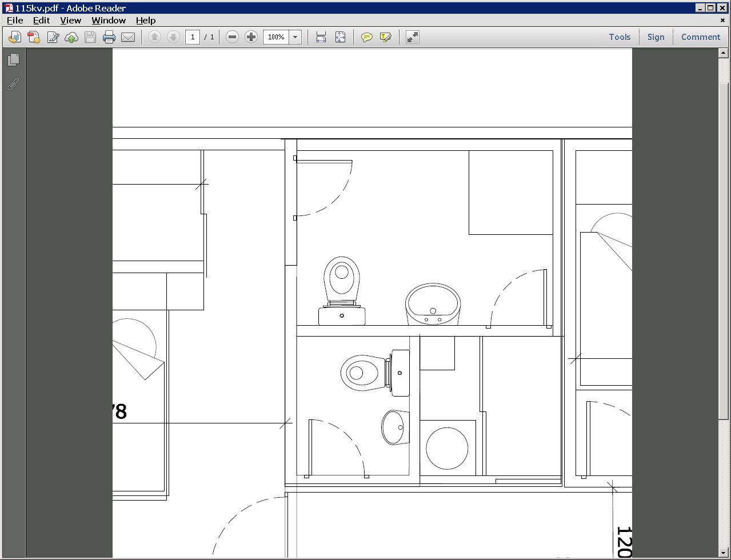Open the Tools pane
The width and height of the screenshot is (731, 560).
620,37
